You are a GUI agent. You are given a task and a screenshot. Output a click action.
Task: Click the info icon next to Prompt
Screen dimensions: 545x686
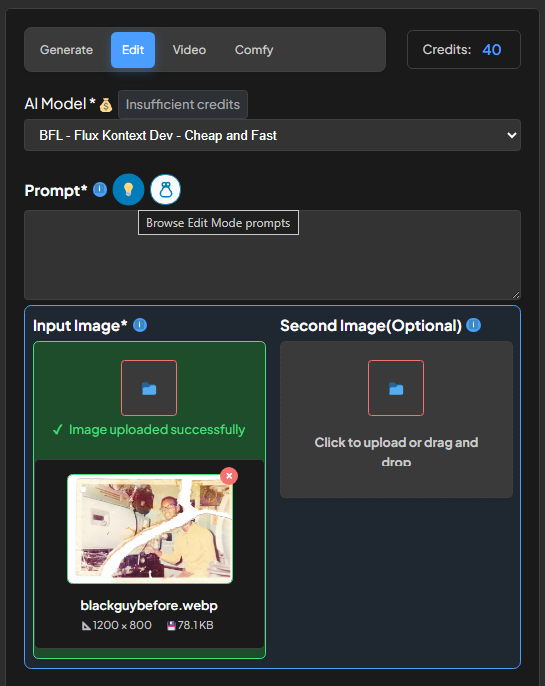pyautogui.click(x=100, y=189)
